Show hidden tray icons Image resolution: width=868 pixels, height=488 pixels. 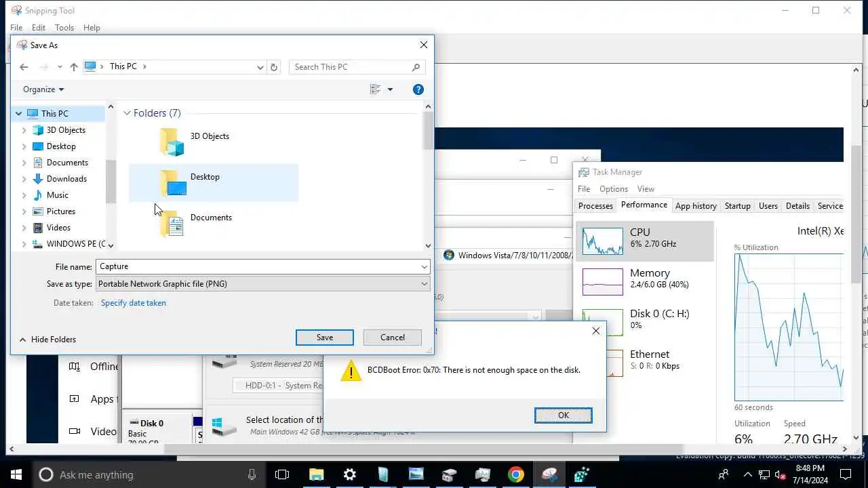[747, 474]
